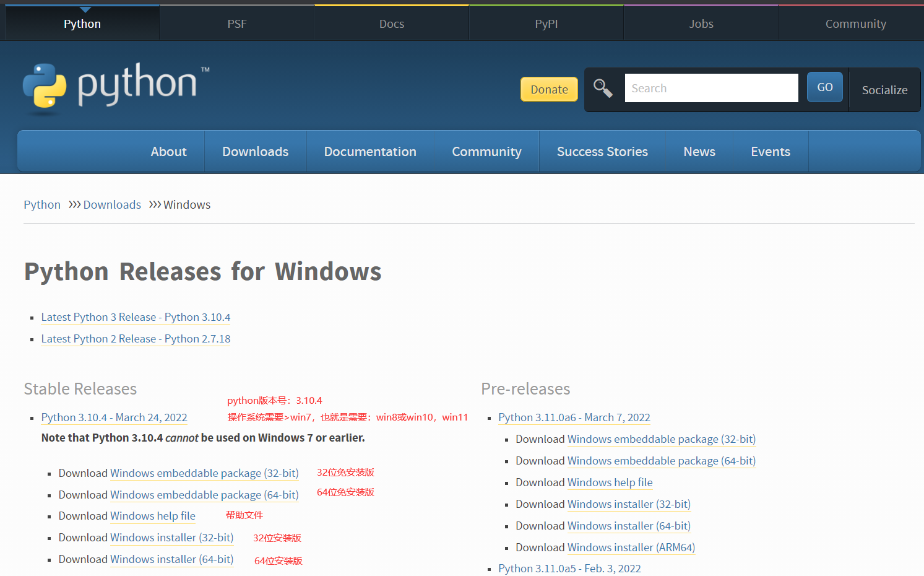Click the Downloads breadcrumb link

(x=112, y=205)
